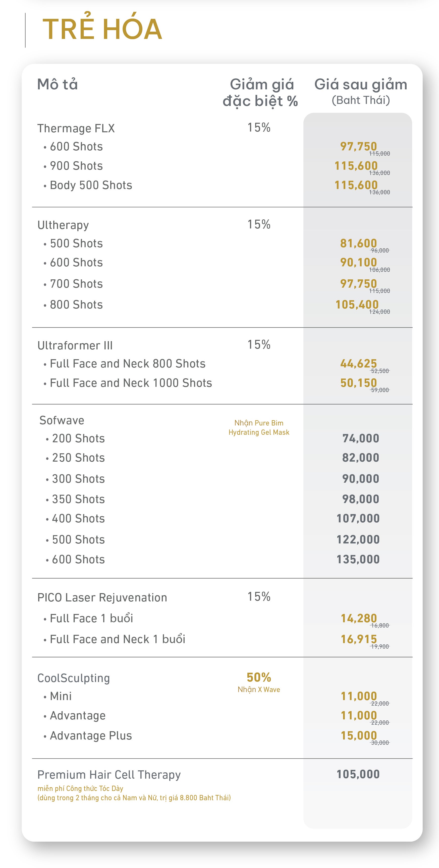
Task: Click the Thermage 600 Shots price 97,750
Action: (x=358, y=146)
